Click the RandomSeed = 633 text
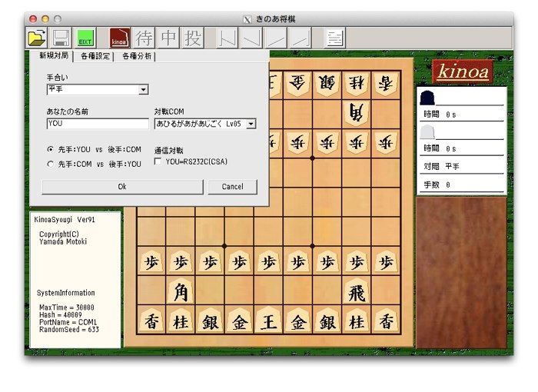Screen dimensions: 538x392 click(69, 330)
